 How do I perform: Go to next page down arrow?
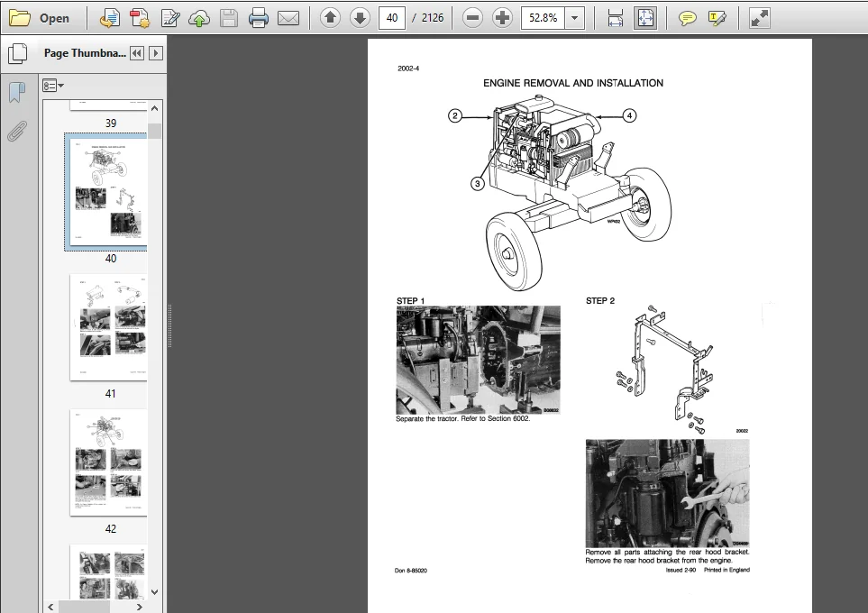[x=360, y=18]
